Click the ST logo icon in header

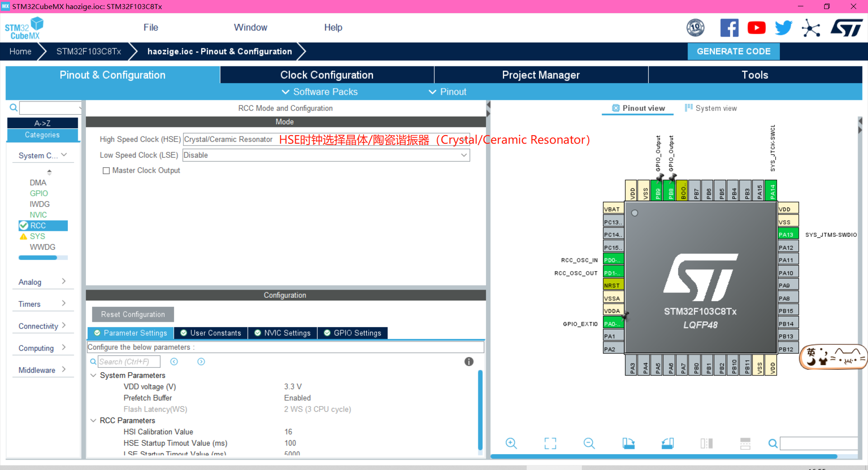(x=846, y=28)
